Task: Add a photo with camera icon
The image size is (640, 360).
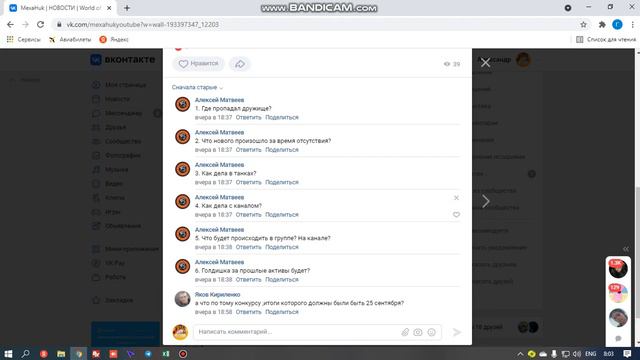Action: pos(418,332)
